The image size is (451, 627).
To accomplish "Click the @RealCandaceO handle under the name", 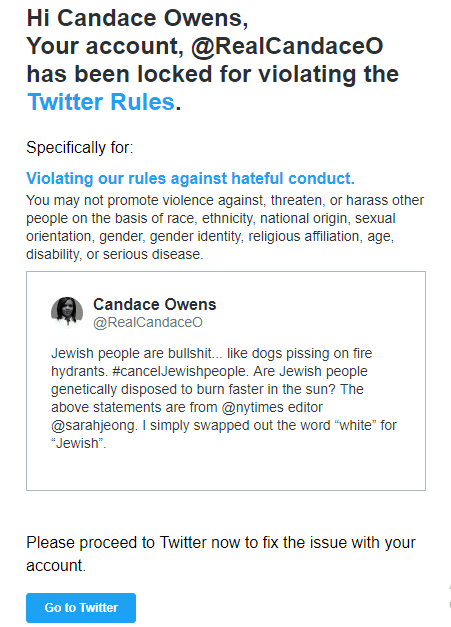I will (148, 322).
